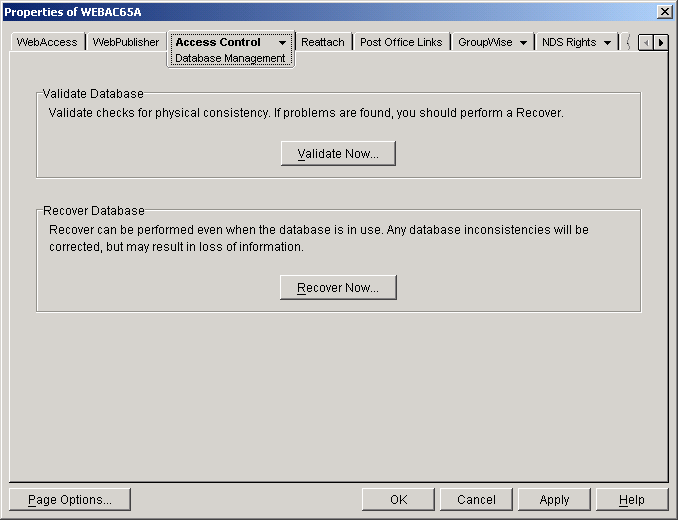Image resolution: width=678 pixels, height=520 pixels.
Task: Close the Properties of WEBAC65A window
Action: tap(664, 12)
